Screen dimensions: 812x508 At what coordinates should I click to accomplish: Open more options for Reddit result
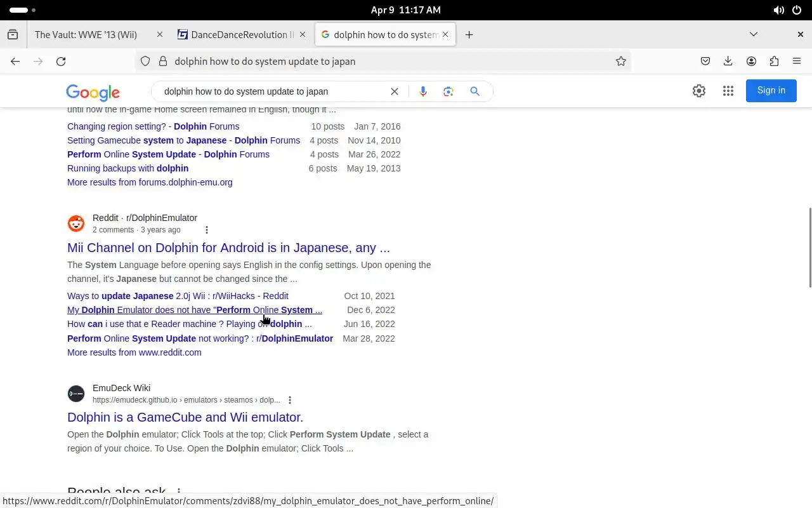[x=206, y=230]
